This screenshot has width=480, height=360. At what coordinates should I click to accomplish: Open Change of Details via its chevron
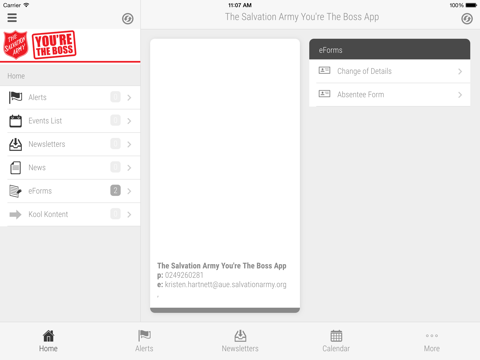coord(460,71)
